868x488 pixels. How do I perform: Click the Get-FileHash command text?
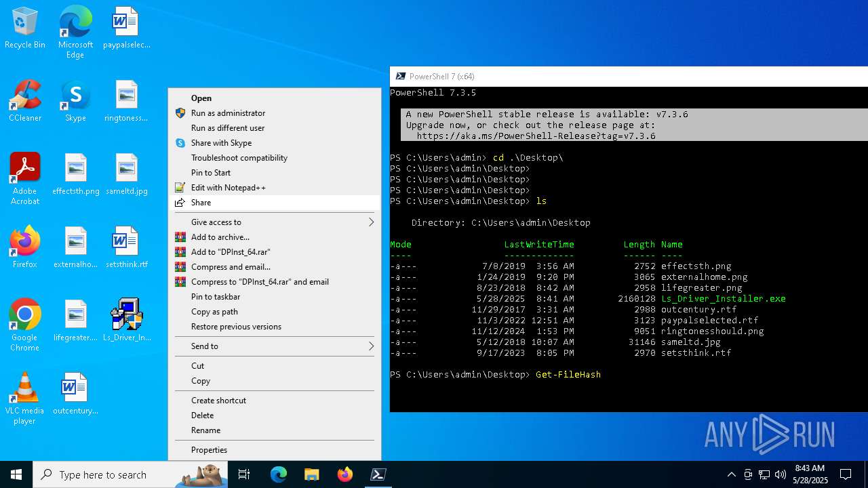(x=568, y=375)
